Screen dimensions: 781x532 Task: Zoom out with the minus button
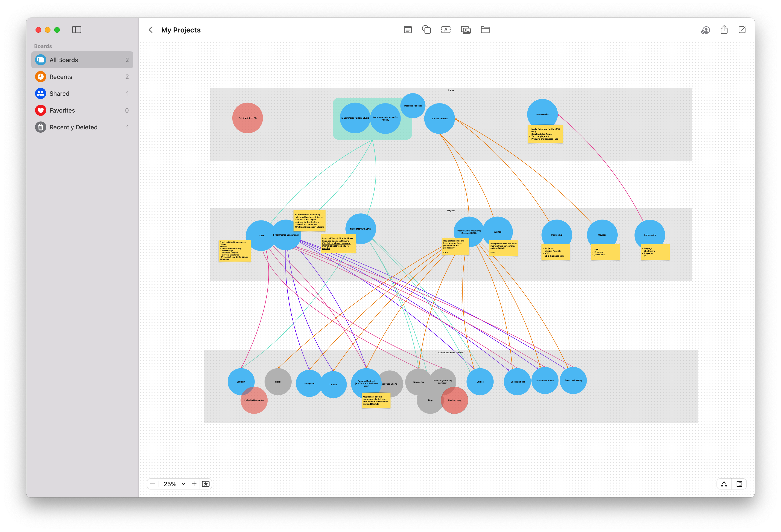[x=153, y=484]
